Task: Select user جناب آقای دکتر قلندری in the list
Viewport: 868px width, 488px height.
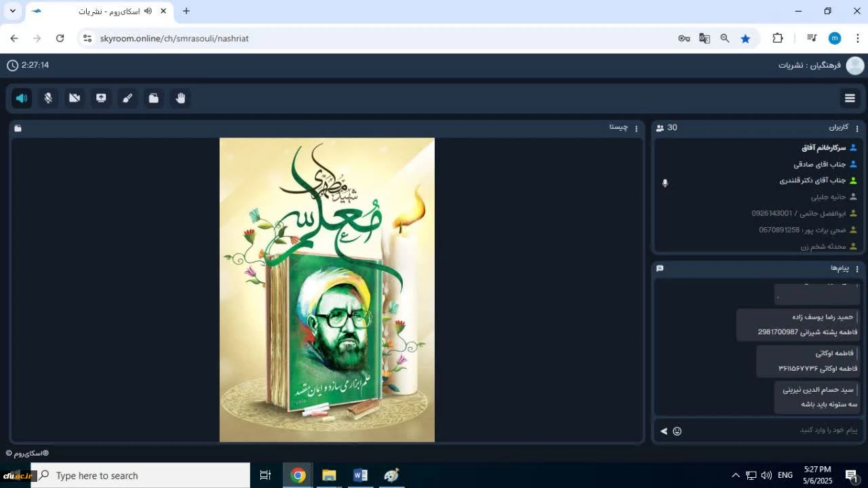Action: click(812, 181)
